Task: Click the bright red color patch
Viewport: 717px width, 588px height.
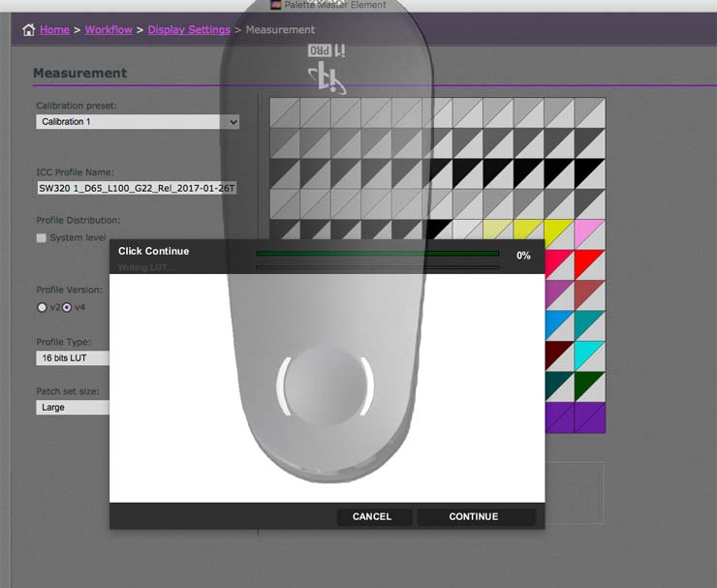Action: click(590, 265)
